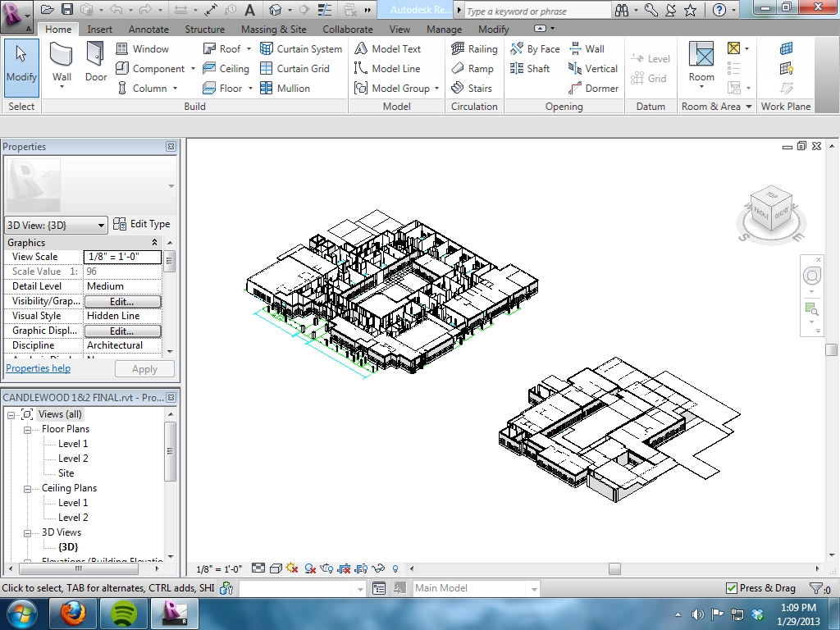Collapse the Floor Plans tree node
Screen dimensions: 840x630
(28, 429)
